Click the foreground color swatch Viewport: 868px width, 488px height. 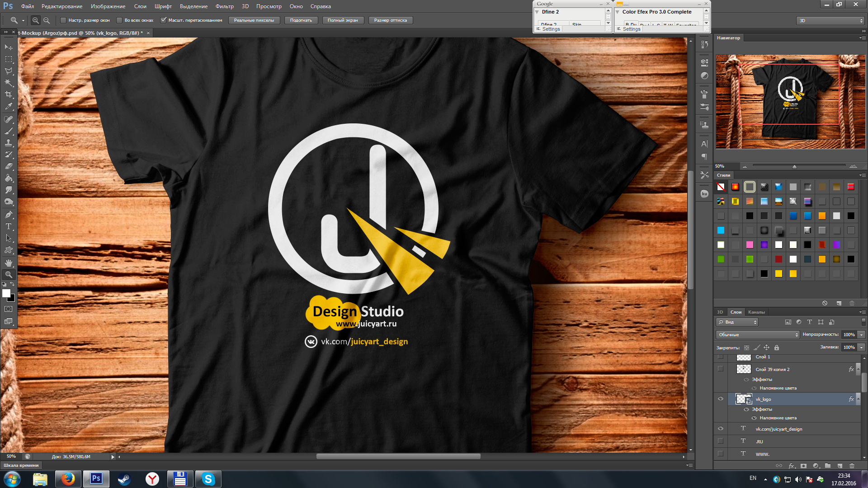pos(6,293)
